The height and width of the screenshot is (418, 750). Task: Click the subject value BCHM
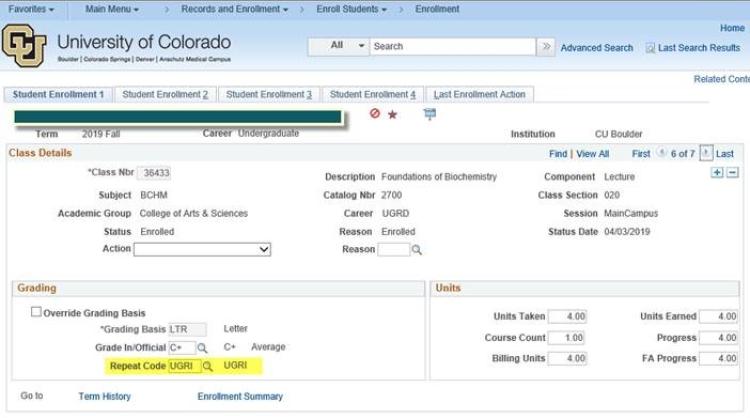(x=154, y=195)
